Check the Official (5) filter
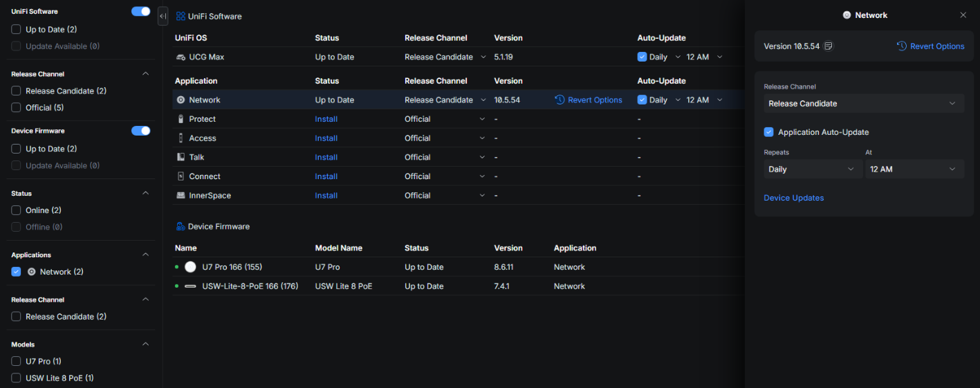 [16, 108]
